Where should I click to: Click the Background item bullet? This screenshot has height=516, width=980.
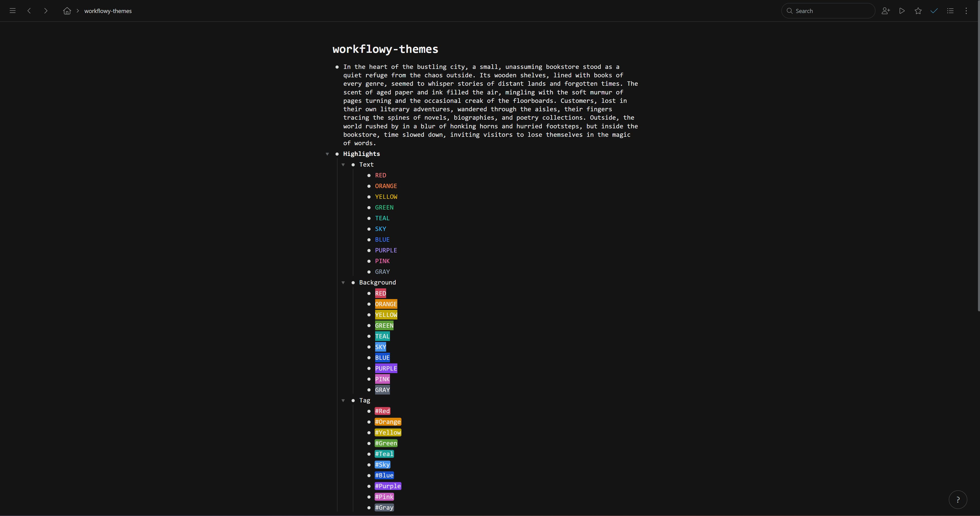[353, 282]
